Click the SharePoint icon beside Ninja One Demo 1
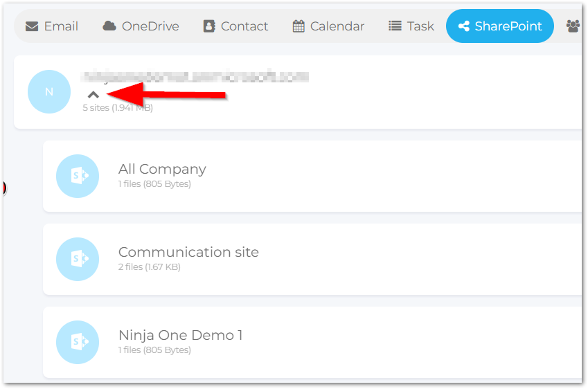The width and height of the screenshot is (588, 389). [x=78, y=342]
